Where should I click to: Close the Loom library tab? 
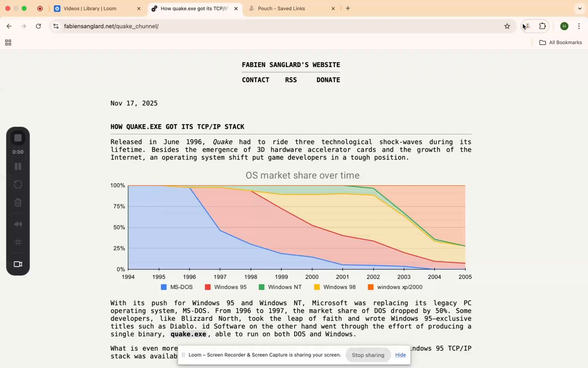click(138, 8)
